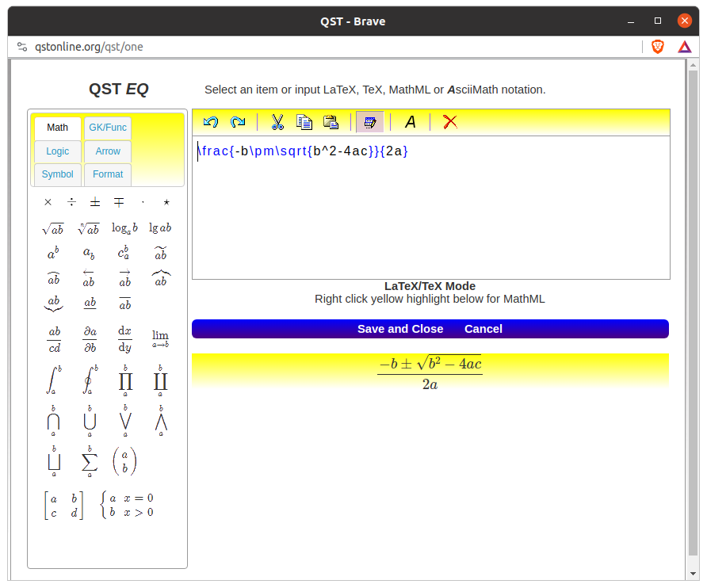
Task: Insert the piecewise cases template
Action: 127,505
